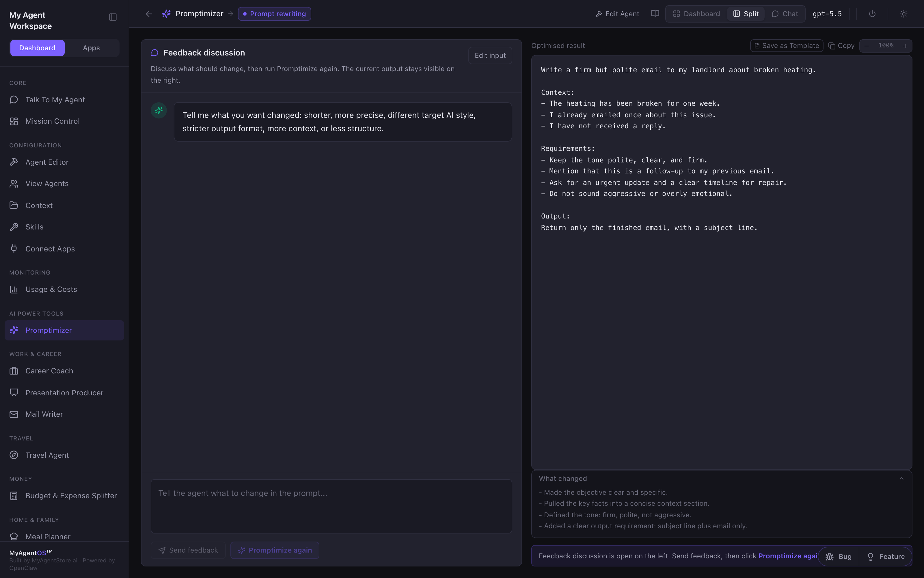Screen dimensions: 924x578
Task: Click the Promptimizer breadcrumb title
Action: click(x=199, y=14)
